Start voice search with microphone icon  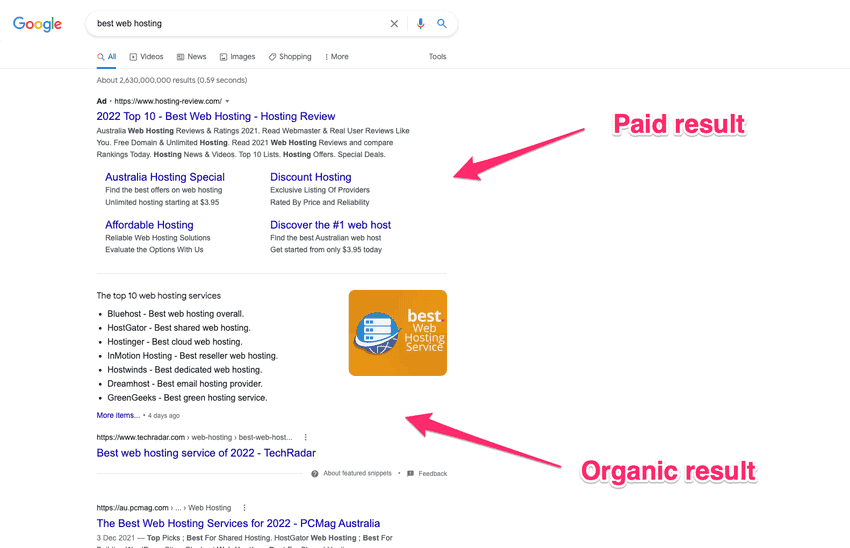(x=420, y=23)
